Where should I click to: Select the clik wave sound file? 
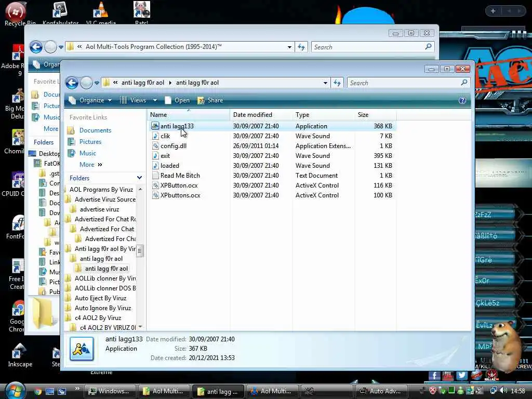coord(165,136)
